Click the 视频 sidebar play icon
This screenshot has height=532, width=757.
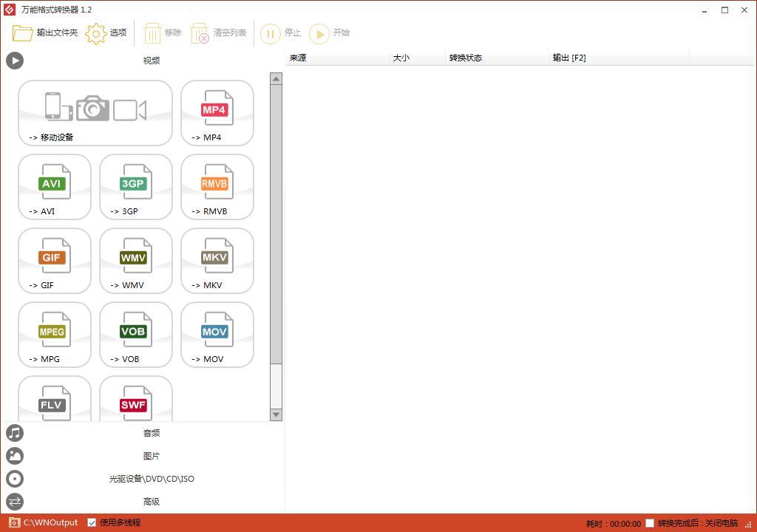coord(15,61)
